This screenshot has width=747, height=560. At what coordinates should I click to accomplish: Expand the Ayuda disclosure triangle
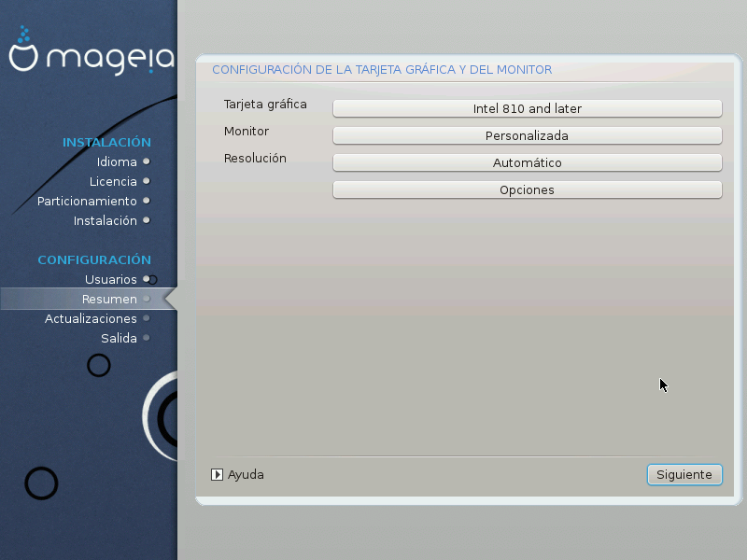click(217, 475)
